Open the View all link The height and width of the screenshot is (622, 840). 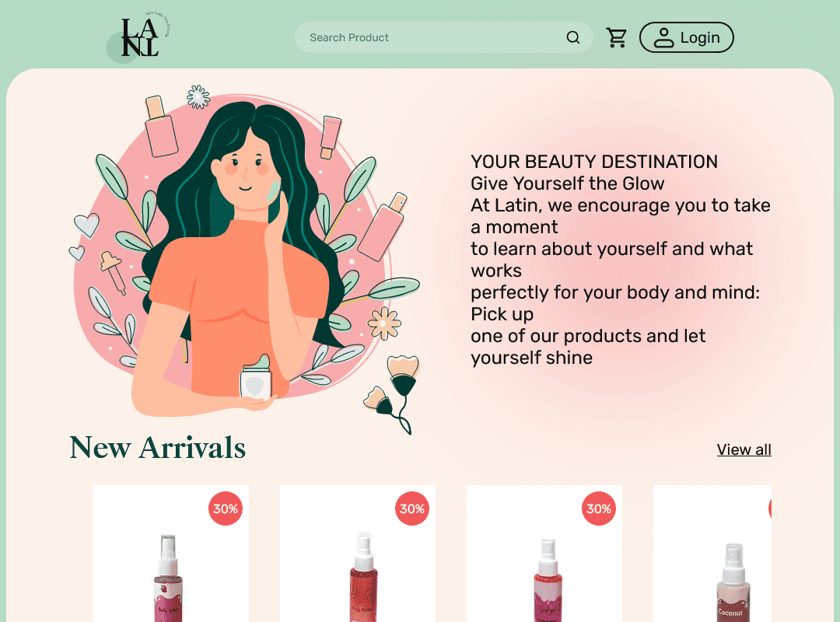(x=744, y=449)
